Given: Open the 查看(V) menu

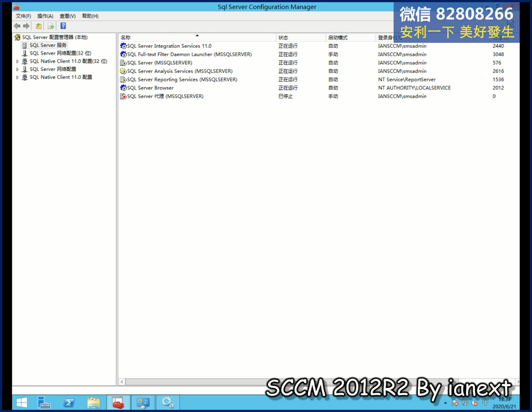Looking at the screenshot, I should (x=68, y=16).
